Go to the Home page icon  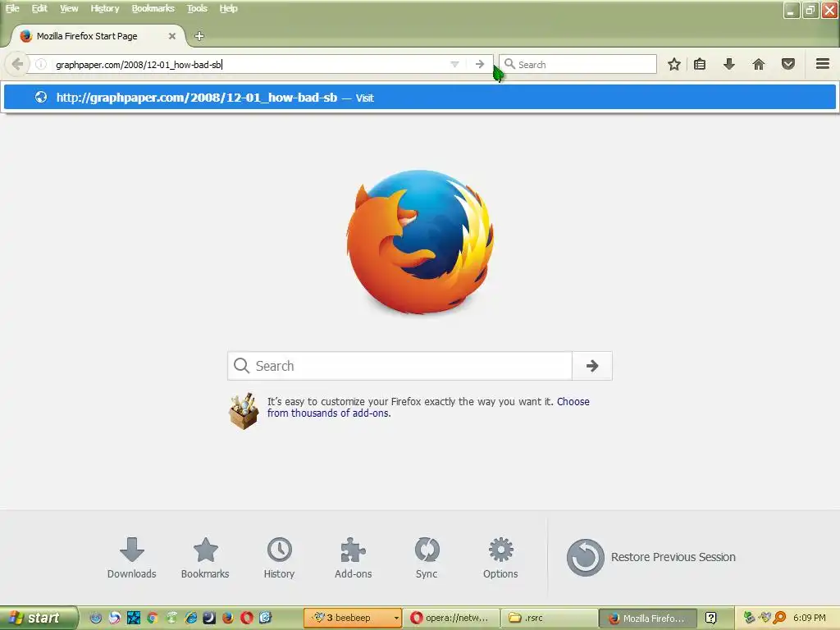click(759, 64)
